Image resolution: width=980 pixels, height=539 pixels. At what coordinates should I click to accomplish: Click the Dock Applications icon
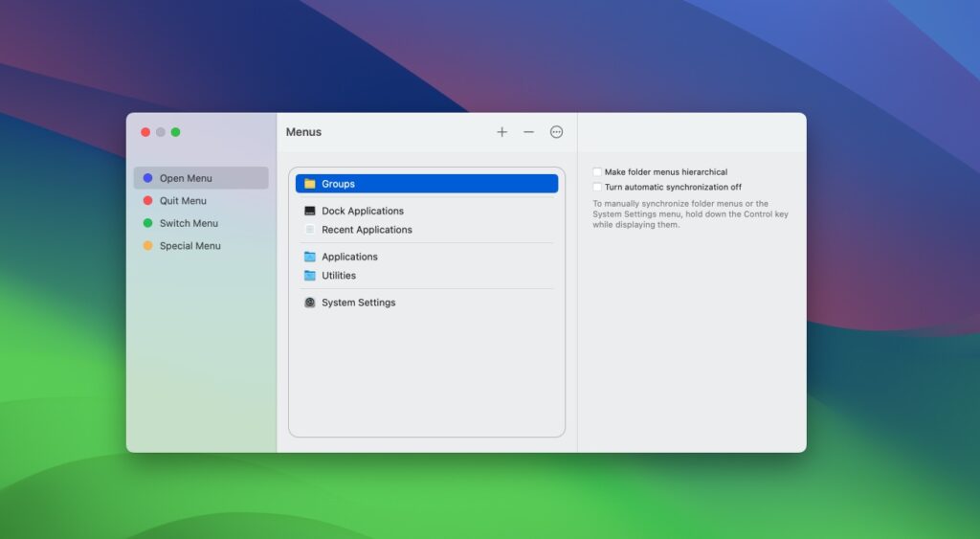310,211
